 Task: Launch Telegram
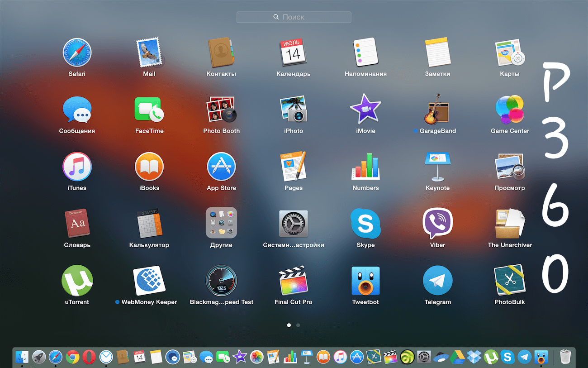pyautogui.click(x=437, y=280)
